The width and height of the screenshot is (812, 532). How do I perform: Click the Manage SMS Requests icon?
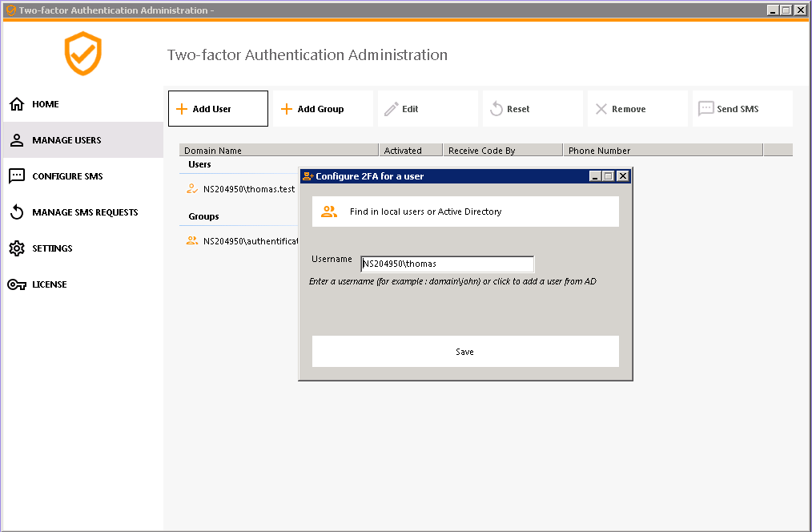tap(17, 212)
